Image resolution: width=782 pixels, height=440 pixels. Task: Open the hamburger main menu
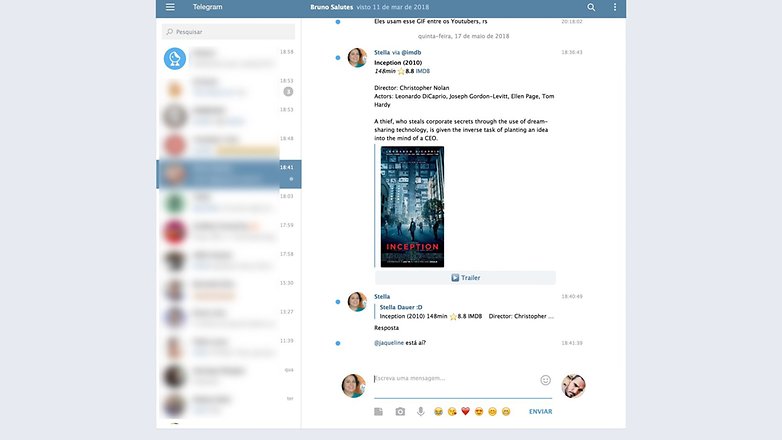click(x=170, y=7)
